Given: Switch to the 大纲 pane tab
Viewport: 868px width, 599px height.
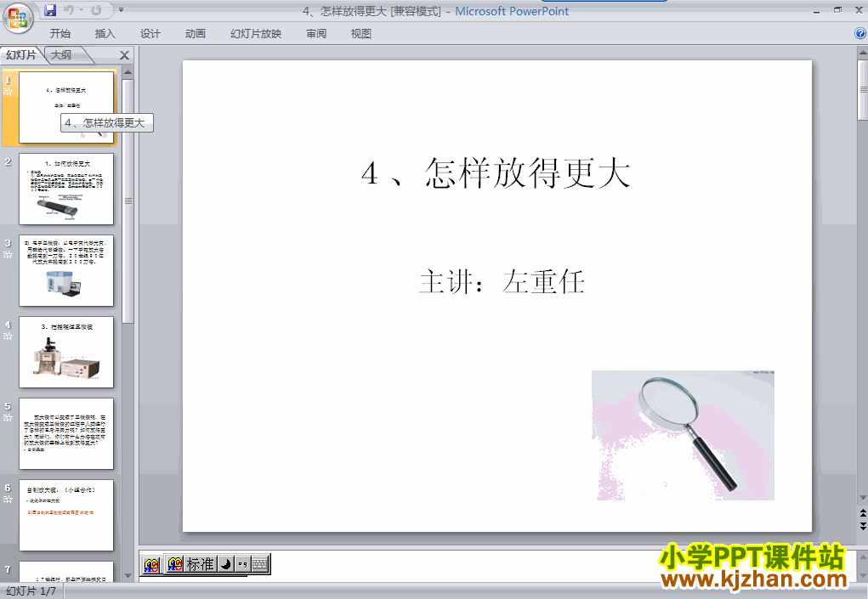Looking at the screenshot, I should pos(61,54).
